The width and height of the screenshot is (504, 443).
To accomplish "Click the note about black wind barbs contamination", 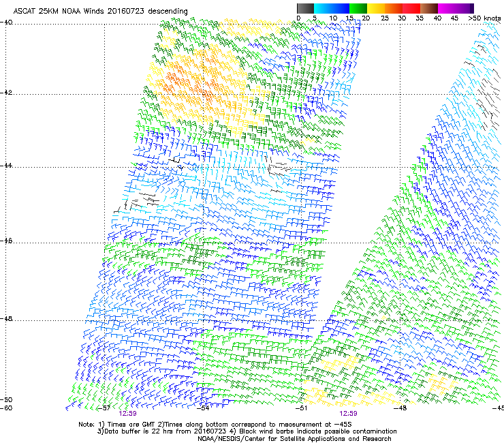I will pyautogui.click(x=313, y=431).
